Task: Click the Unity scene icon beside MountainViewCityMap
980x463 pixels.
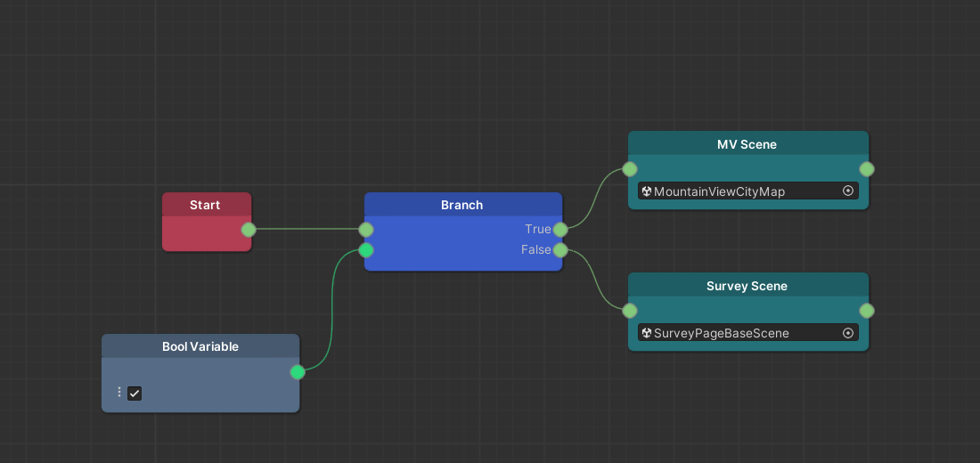Action: (x=646, y=191)
